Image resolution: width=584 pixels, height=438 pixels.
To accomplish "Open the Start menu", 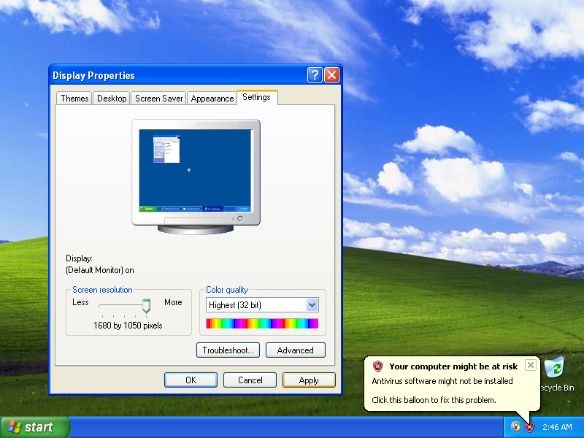I will pos(35,427).
